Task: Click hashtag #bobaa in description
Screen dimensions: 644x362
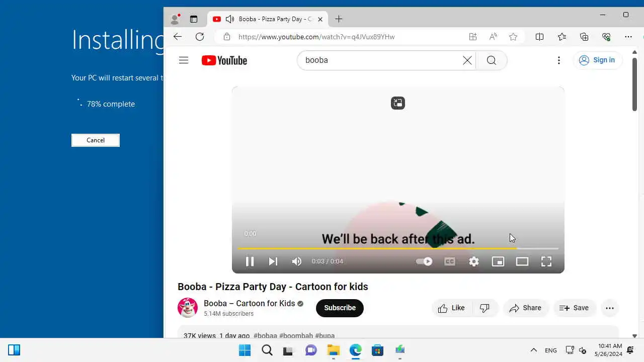Action: click(x=265, y=336)
